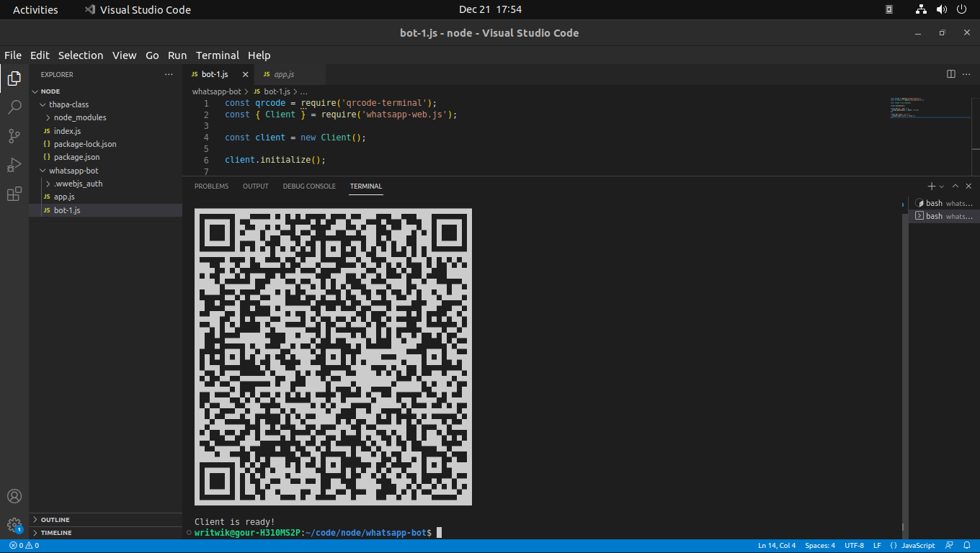Open the Extensions view
This screenshot has height=553, width=980.
[x=14, y=194]
